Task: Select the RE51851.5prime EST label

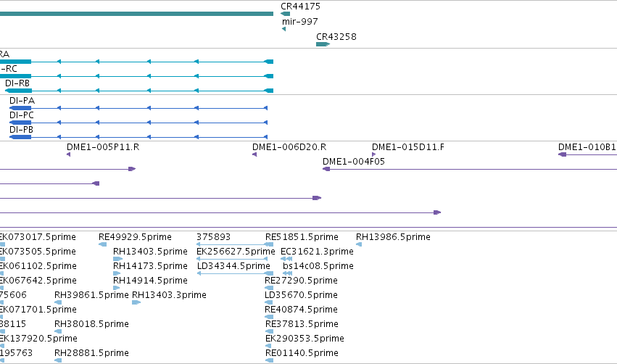Action: click(302, 237)
